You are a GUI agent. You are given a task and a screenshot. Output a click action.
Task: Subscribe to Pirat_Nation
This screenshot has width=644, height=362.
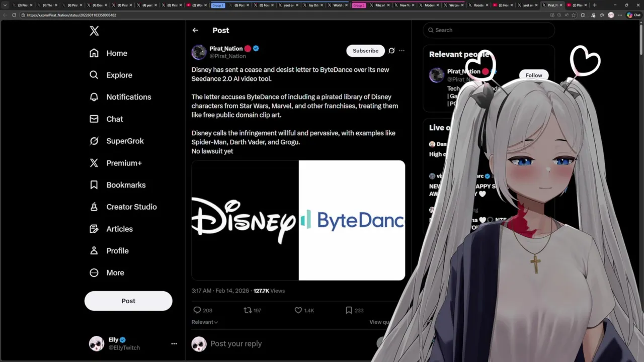(x=366, y=50)
